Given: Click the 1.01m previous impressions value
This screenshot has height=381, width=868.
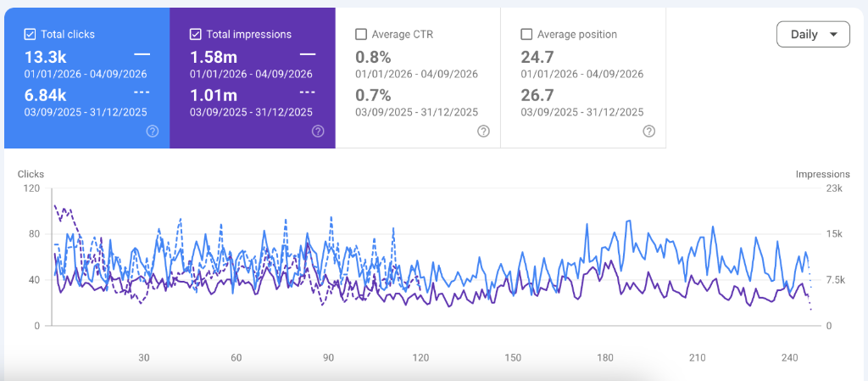Looking at the screenshot, I should 213,95.
